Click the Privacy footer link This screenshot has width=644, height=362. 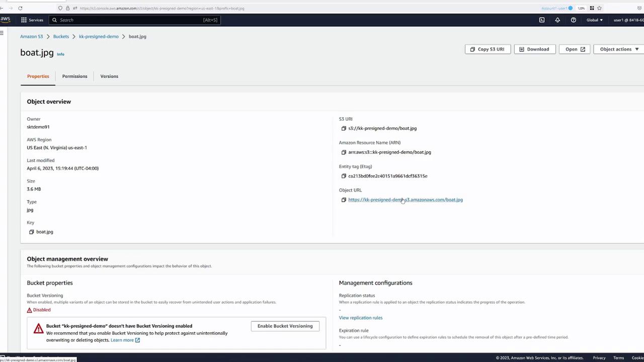[x=599, y=358]
